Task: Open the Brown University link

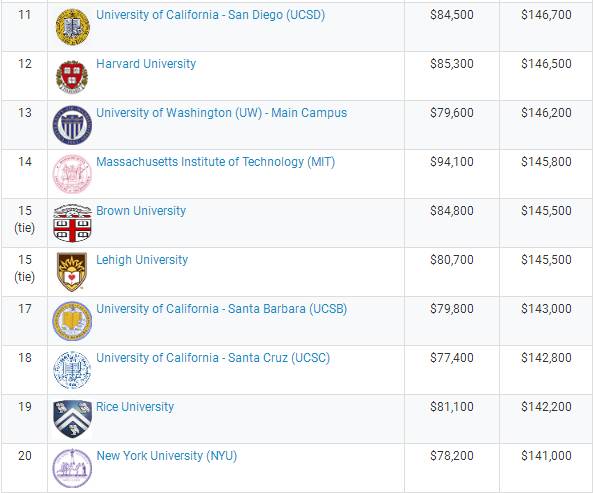Action: 141,211
